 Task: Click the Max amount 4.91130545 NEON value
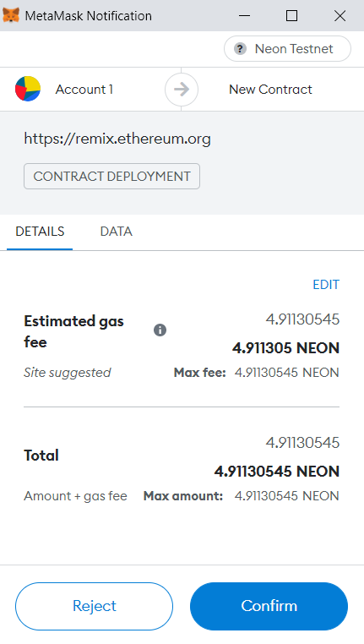287,496
